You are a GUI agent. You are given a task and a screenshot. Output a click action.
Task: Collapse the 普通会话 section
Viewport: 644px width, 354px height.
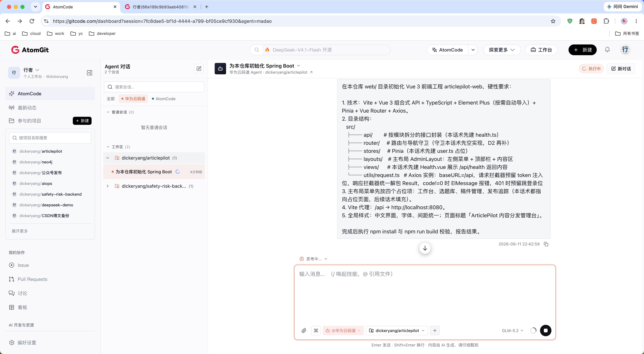coord(108,112)
